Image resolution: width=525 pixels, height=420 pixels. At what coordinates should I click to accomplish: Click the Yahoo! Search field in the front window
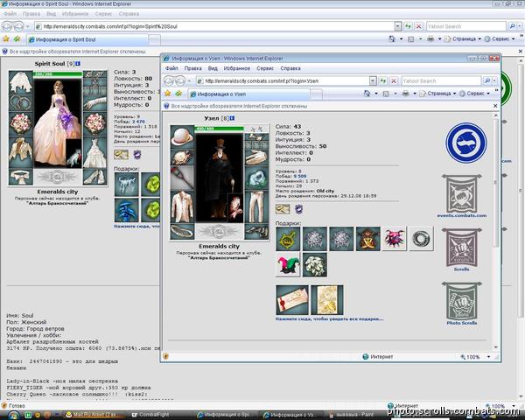click(x=441, y=80)
